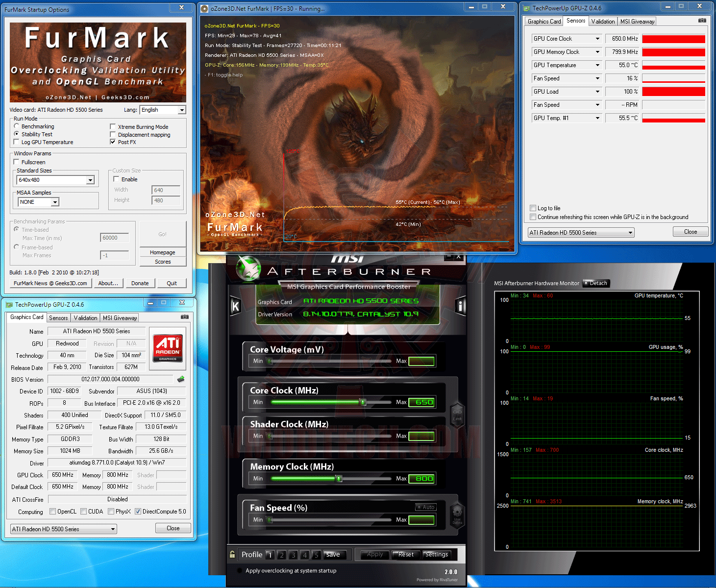Click Core Clock max value field 650
716x588 pixels.
421,402
